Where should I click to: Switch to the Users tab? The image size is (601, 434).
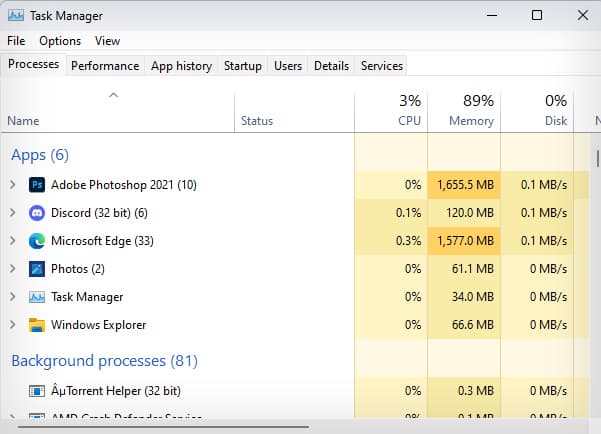point(288,66)
